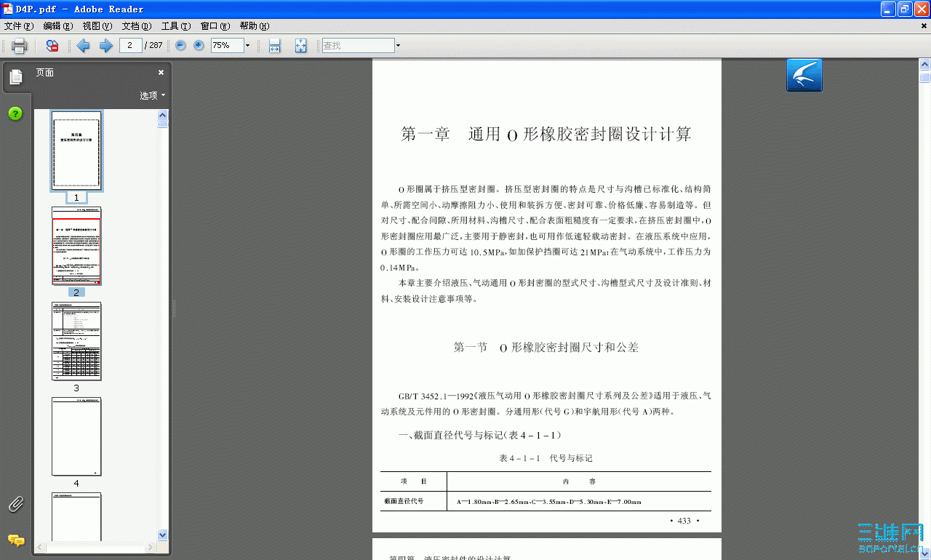Image resolution: width=931 pixels, height=560 pixels.
Task: Click the Print icon on the toolbar
Action: coord(19,45)
